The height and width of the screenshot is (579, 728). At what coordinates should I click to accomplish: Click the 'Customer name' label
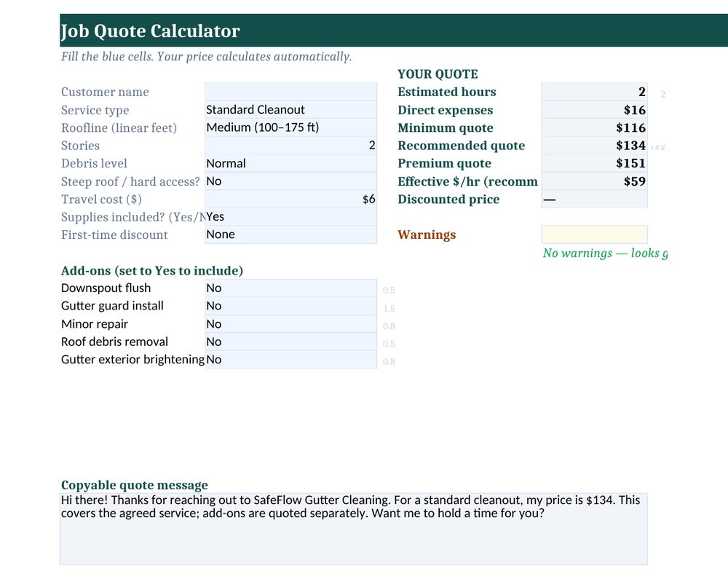pyautogui.click(x=105, y=92)
